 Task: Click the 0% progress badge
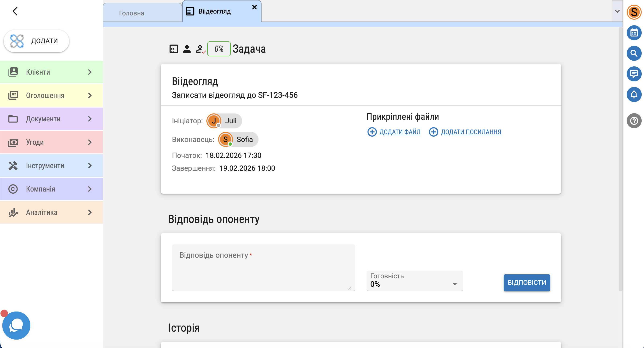(219, 49)
